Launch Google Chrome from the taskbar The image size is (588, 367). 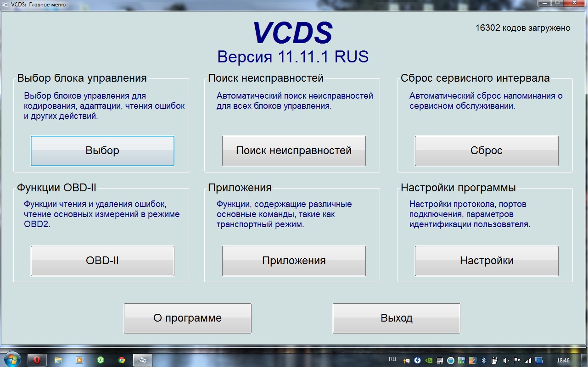click(x=122, y=360)
